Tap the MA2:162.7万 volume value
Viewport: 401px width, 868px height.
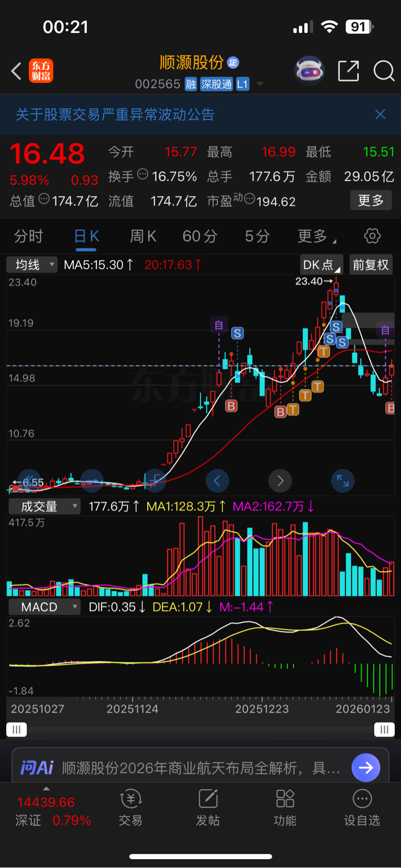273,506
